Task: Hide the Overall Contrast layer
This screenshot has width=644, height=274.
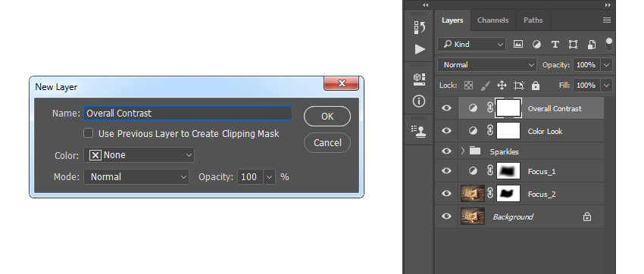Action: (446, 108)
